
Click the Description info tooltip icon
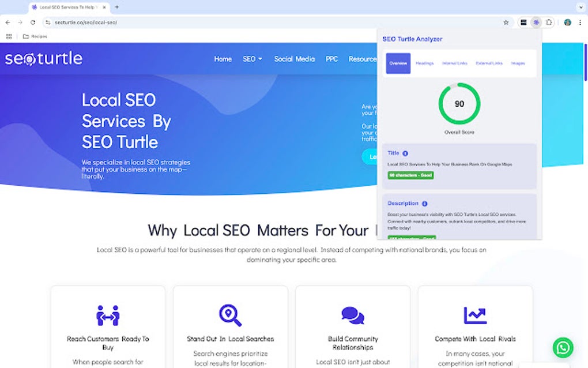click(x=425, y=203)
